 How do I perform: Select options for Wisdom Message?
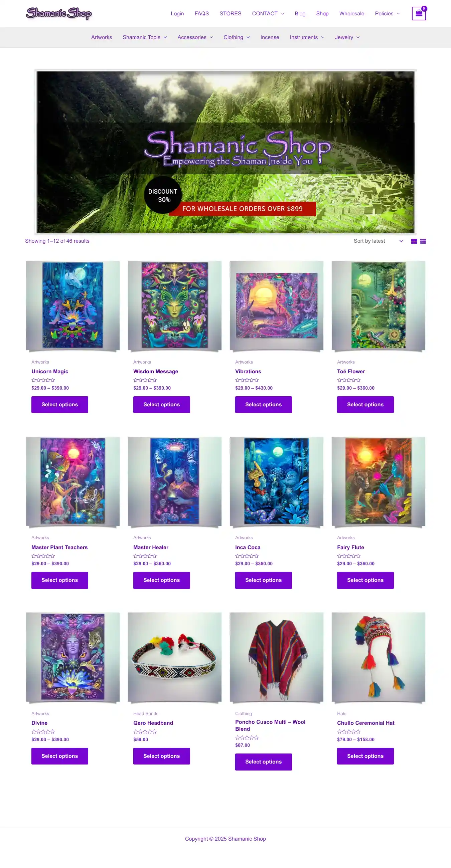(x=161, y=404)
